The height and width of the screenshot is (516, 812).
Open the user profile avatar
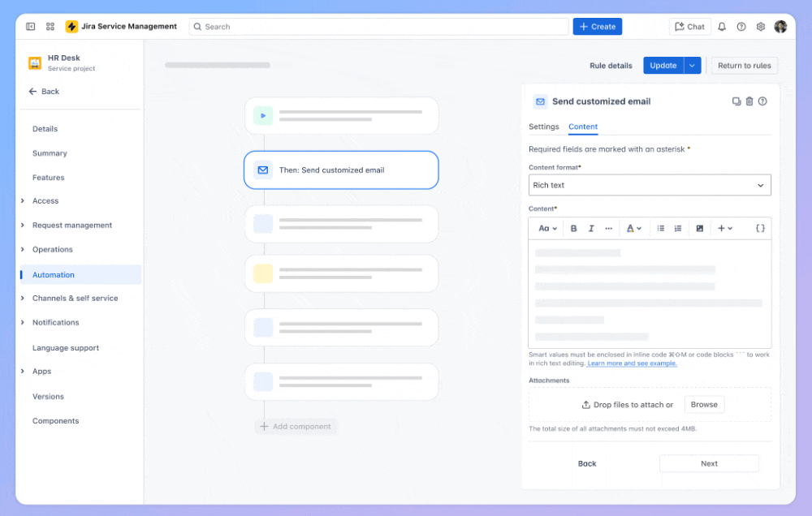click(780, 27)
